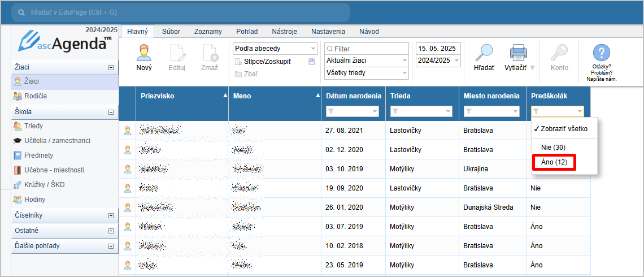Open the Všetky triedy class dropdown
644x277 pixels.
click(366, 73)
